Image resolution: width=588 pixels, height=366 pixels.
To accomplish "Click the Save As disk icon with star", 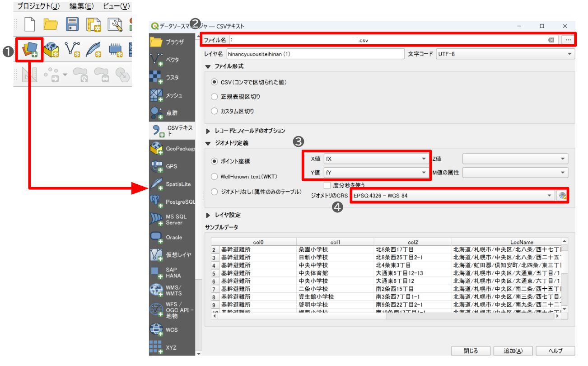I will pos(94,26).
